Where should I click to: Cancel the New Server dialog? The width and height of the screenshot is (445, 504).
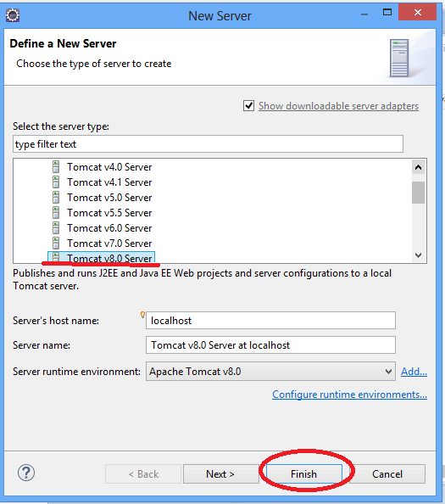point(387,473)
